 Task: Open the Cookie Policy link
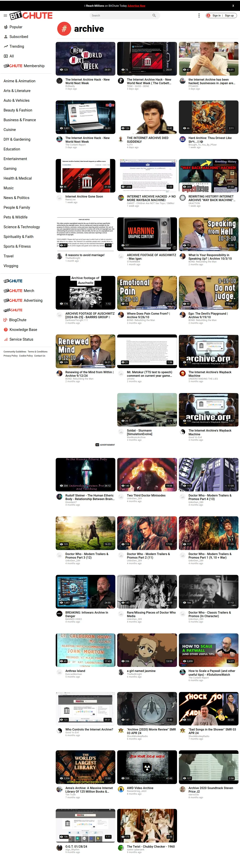pos(26,356)
